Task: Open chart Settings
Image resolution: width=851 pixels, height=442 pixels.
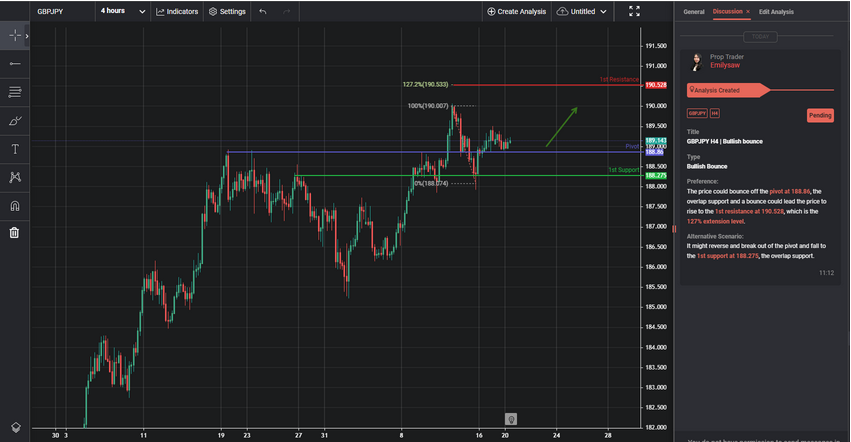Action: pos(227,11)
